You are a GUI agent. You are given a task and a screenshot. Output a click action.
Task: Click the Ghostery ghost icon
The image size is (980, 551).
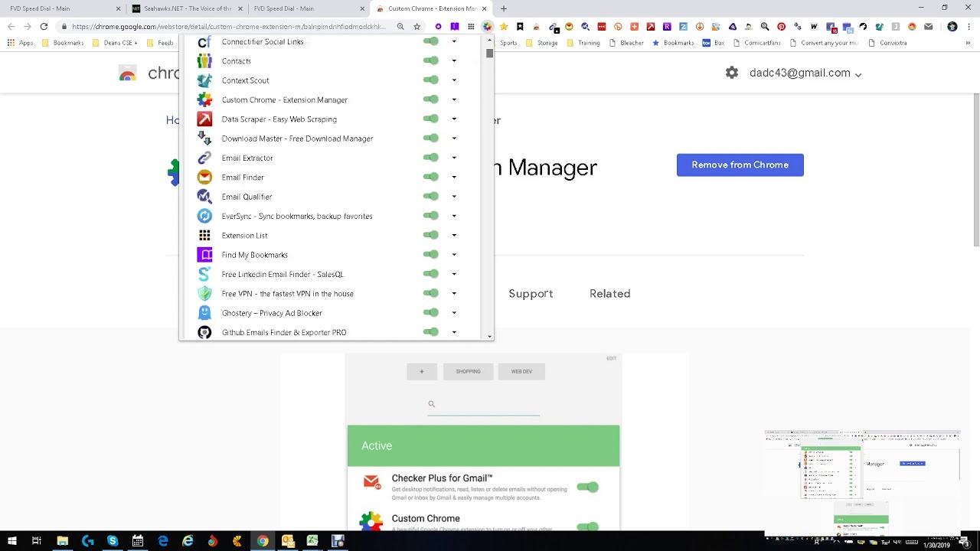point(204,313)
